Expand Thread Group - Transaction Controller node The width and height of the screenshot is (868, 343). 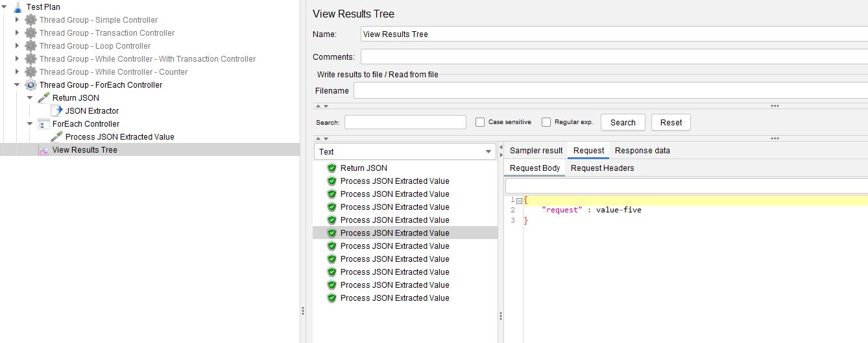(18, 33)
